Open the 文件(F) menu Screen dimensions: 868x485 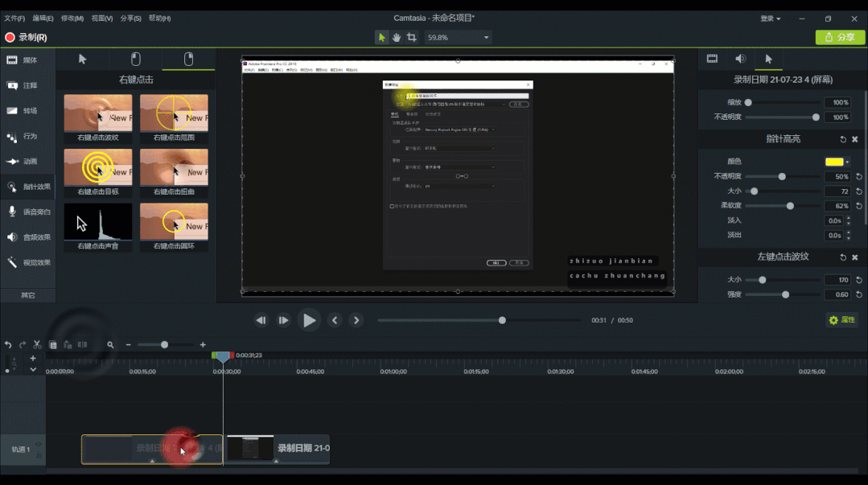pyautogui.click(x=14, y=18)
